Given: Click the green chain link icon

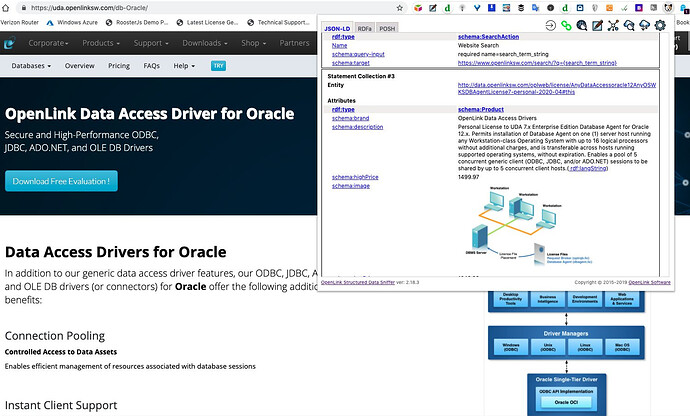Looking at the screenshot, I should click(566, 26).
